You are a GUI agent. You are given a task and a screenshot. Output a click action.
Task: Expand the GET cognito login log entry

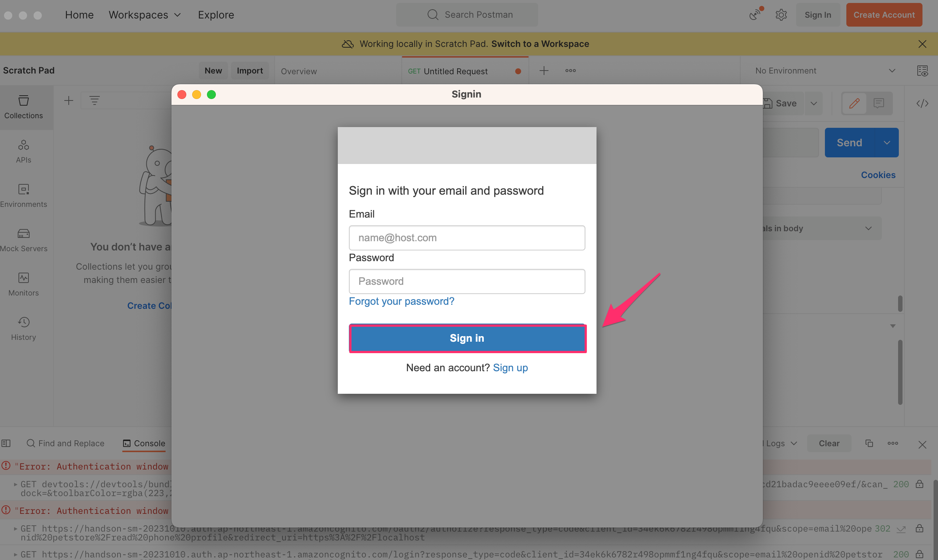(16, 554)
